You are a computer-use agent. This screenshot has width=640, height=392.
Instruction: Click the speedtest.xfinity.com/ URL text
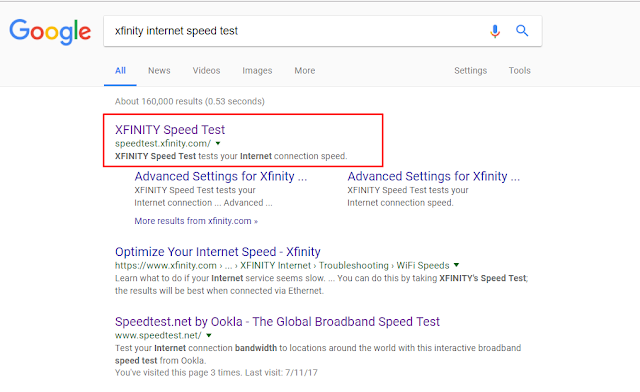coord(163,143)
